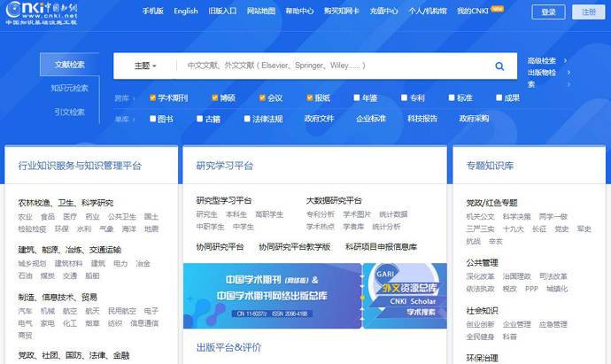Open the 研究型学习平台 link

[224, 201]
